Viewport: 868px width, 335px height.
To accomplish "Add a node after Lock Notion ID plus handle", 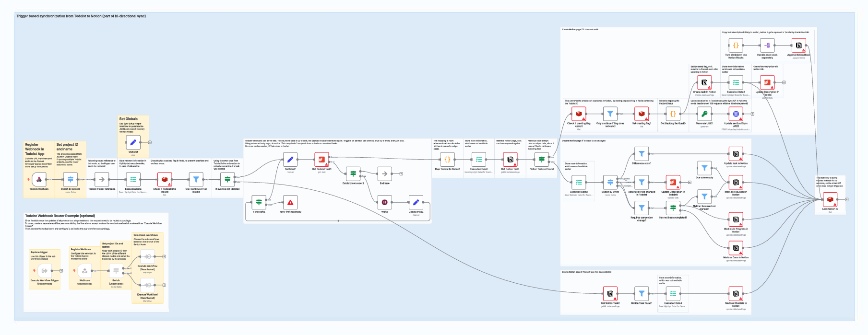I will coord(846,199).
